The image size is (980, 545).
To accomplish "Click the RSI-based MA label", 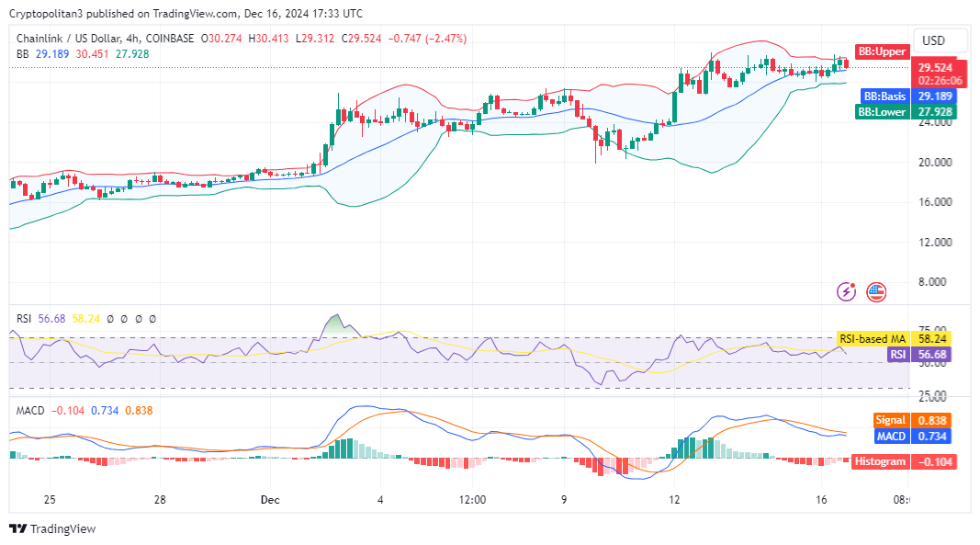I will tap(873, 338).
